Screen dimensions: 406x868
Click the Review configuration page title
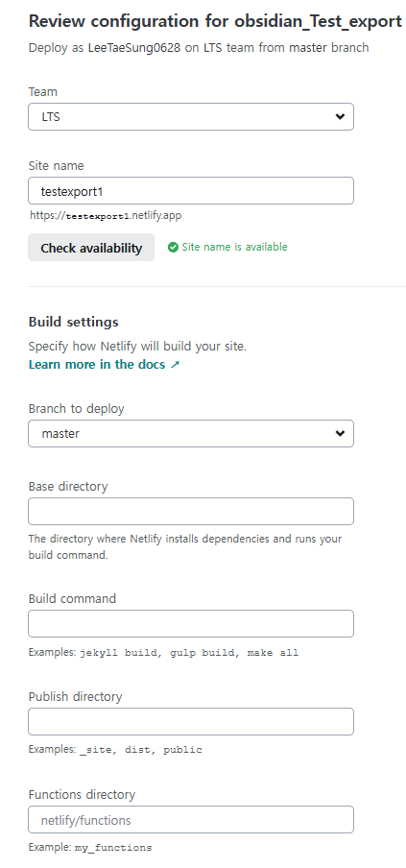click(215, 21)
